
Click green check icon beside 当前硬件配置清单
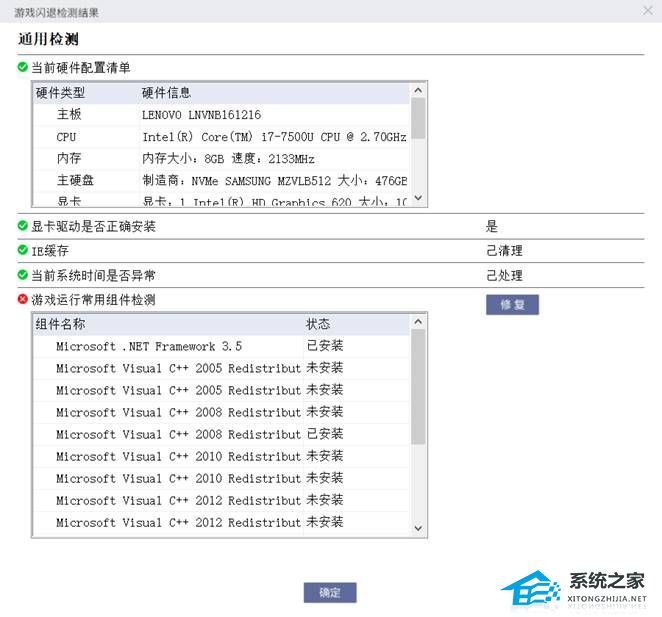[x=22, y=67]
